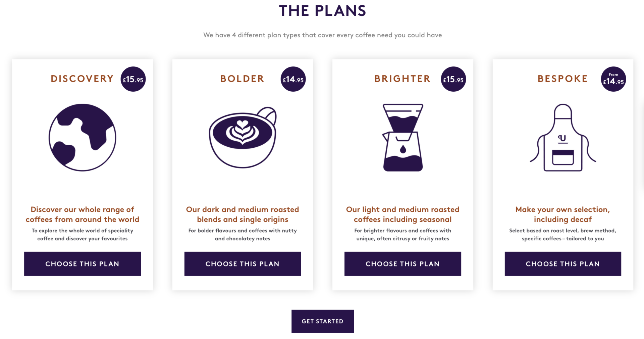The height and width of the screenshot is (339, 644).
Task: Choose the Bespoke plan
Action: (x=563, y=264)
